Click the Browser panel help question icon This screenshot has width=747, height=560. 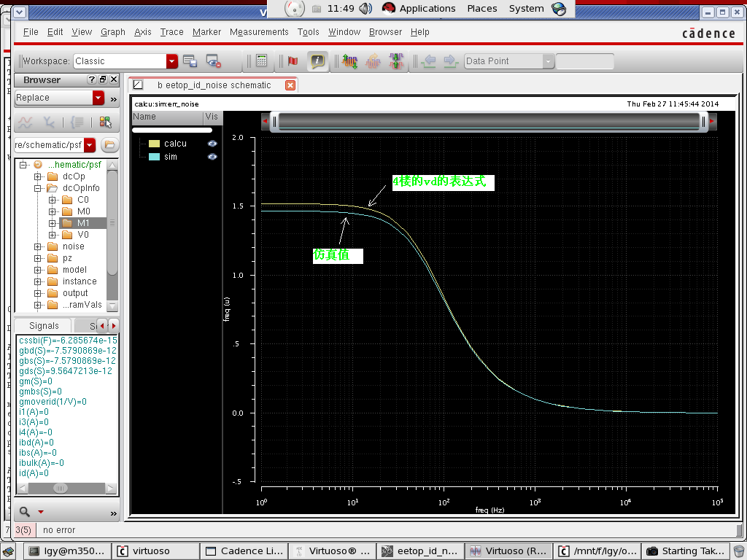click(x=92, y=79)
